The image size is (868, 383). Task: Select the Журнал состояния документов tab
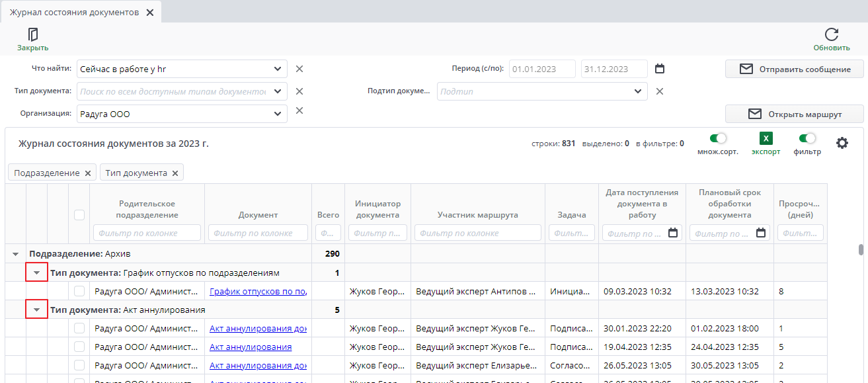point(74,13)
